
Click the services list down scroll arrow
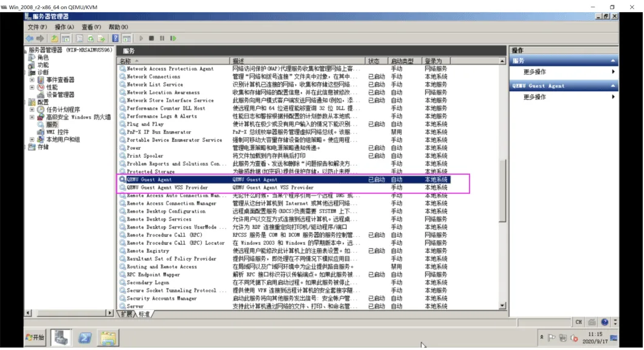502,306
